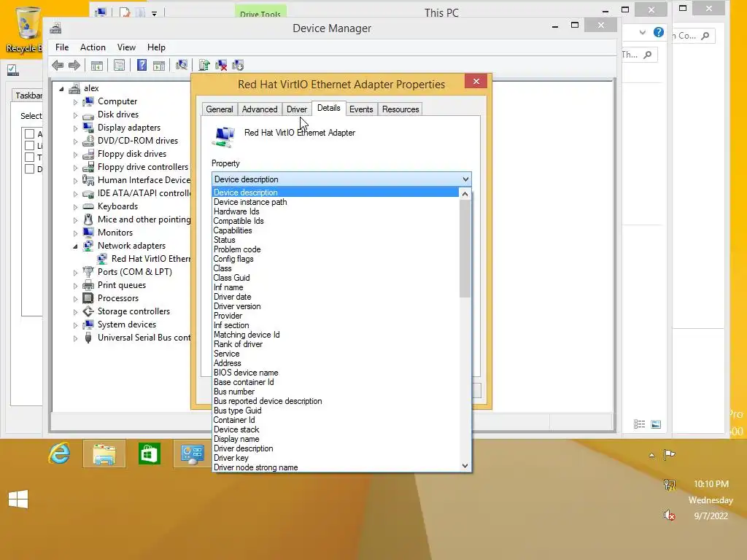This screenshot has width=747, height=560.
Task: Toggle the Show/Hide Action Pane toolbar icon
Action: click(159, 65)
